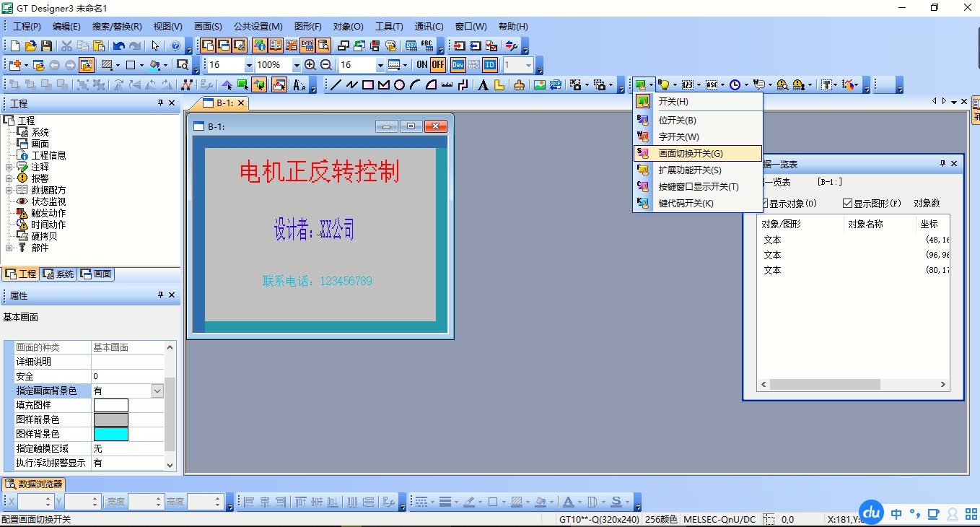
Task: Toggle the Dev device display button
Action: 458,64
